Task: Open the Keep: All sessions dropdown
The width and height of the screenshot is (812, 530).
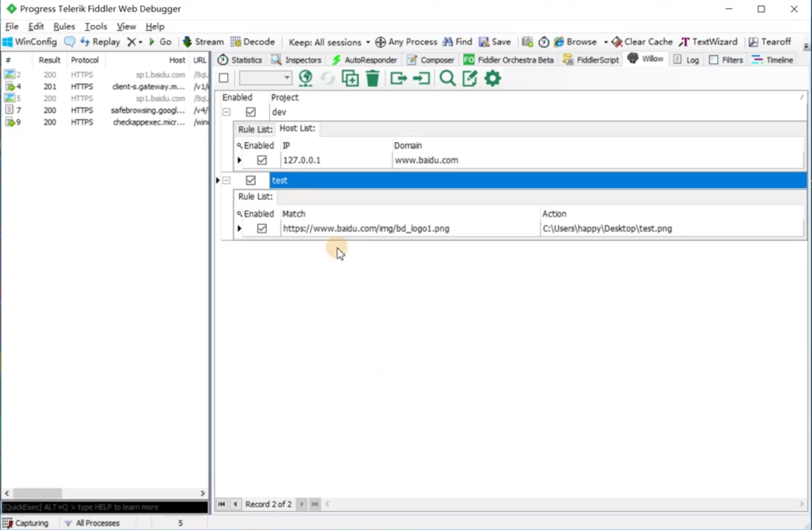Action: [x=329, y=42]
